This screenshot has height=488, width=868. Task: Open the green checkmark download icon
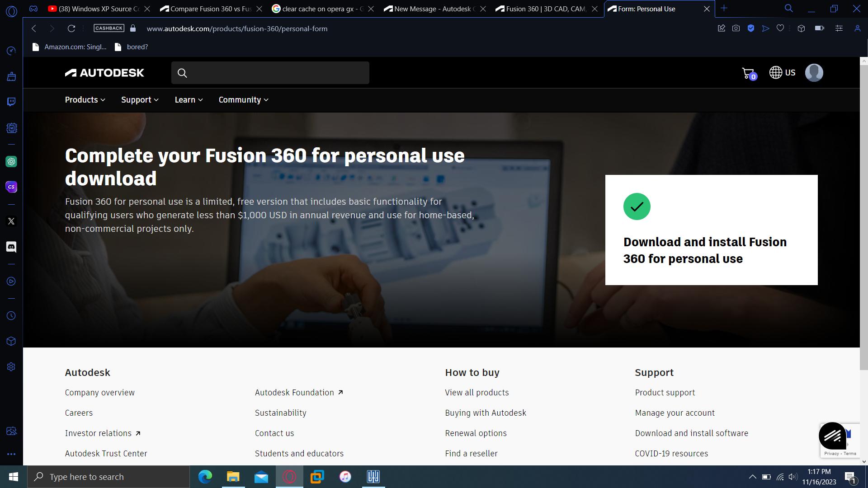(x=637, y=206)
